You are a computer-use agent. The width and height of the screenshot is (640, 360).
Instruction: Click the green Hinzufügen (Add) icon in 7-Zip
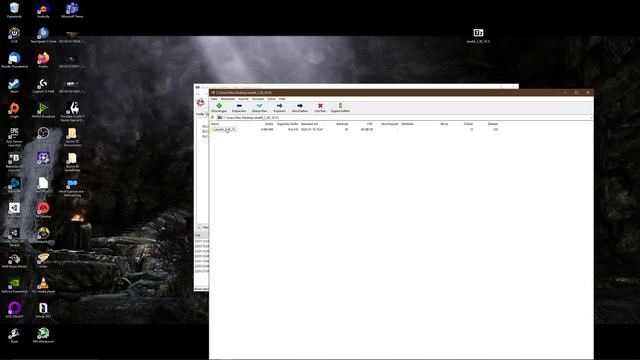[219, 106]
